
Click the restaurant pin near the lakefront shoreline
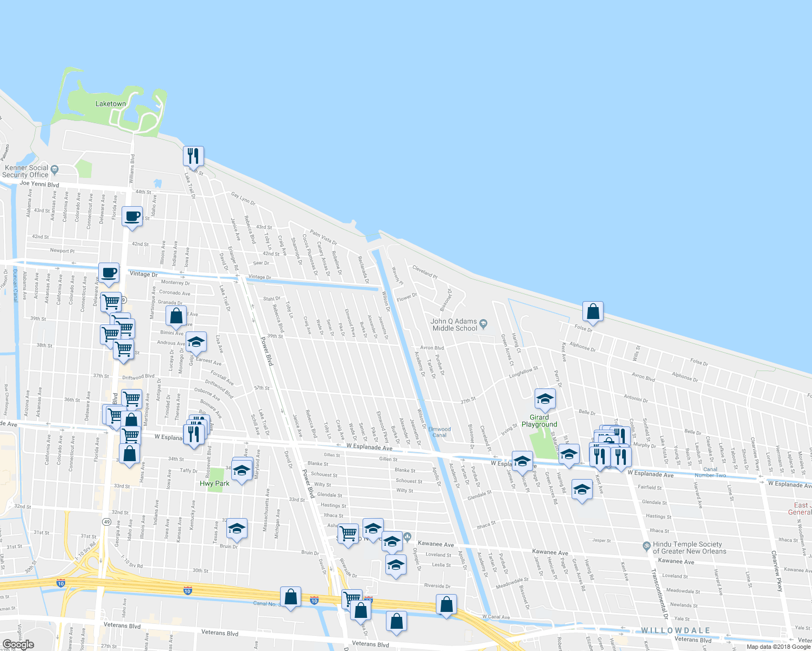click(x=192, y=156)
